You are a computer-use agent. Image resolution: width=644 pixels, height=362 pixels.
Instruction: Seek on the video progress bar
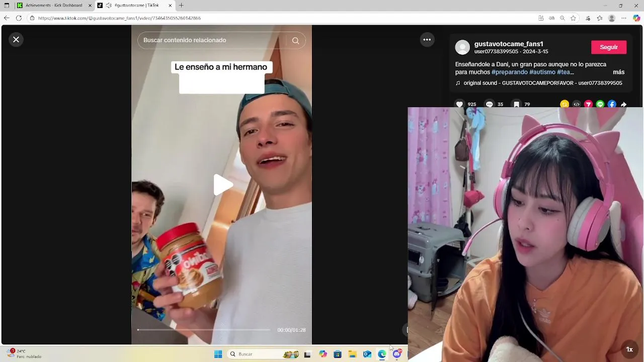204,330
